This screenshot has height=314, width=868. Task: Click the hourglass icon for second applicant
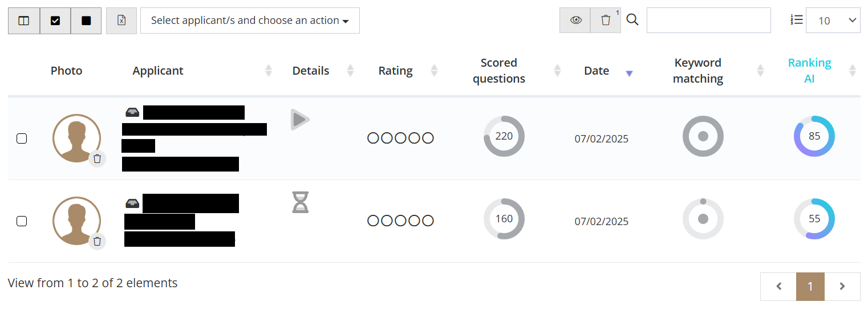[300, 202]
